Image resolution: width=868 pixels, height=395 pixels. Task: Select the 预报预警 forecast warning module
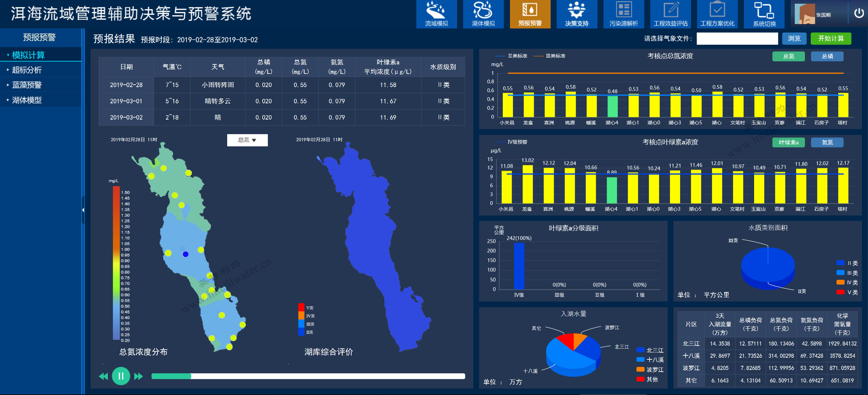[x=530, y=14]
